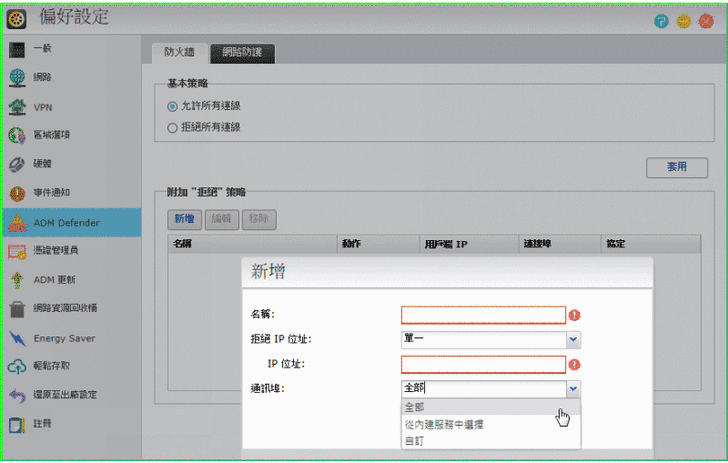Screen dimensions: 728x463
Task: Open the help question mark icon
Action: 661,21
